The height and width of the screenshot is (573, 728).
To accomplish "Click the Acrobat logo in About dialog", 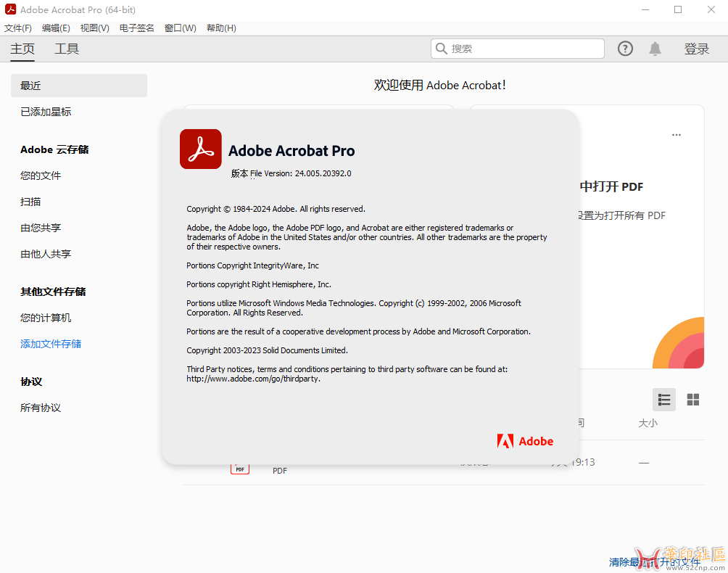I will (200, 149).
